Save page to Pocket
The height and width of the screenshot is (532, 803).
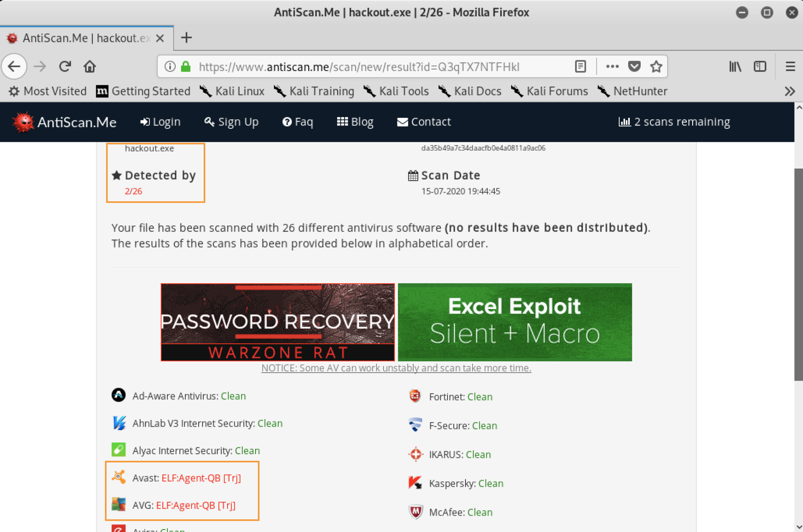[x=634, y=66]
